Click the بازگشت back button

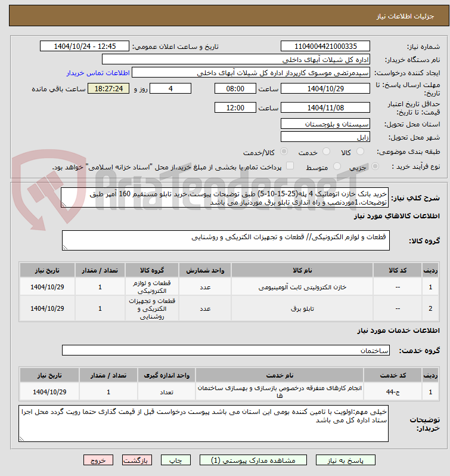(x=137, y=460)
